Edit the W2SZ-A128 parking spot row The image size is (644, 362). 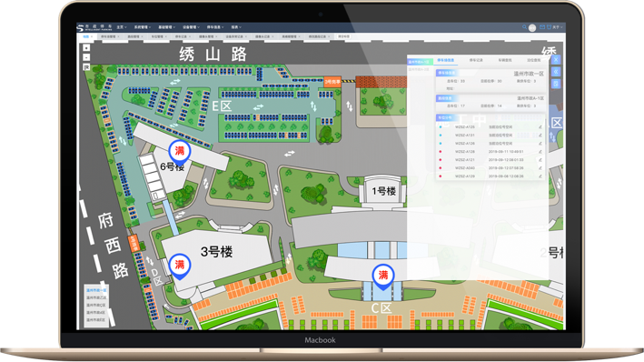click(x=540, y=152)
